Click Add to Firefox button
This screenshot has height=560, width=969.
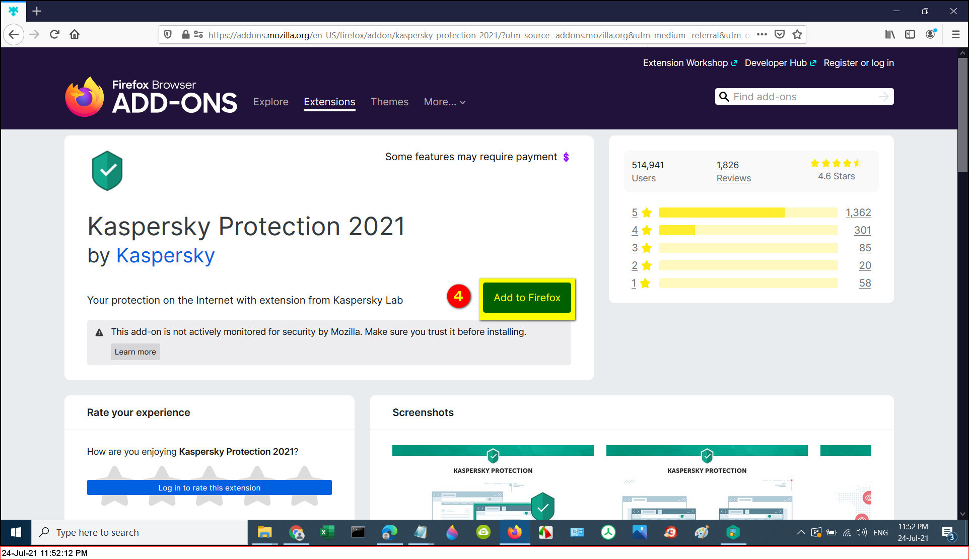click(527, 298)
